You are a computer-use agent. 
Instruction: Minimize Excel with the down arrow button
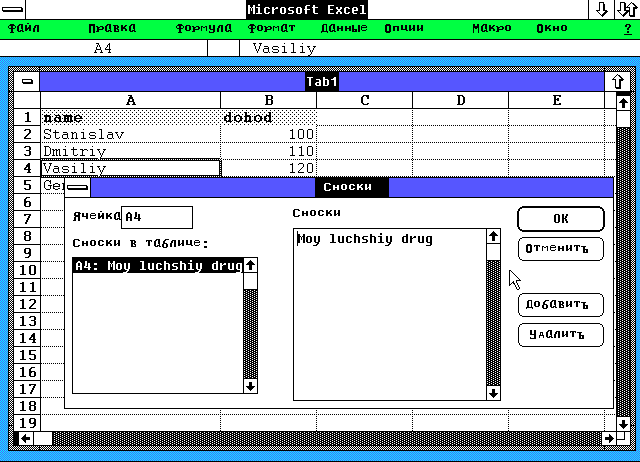click(601, 9)
